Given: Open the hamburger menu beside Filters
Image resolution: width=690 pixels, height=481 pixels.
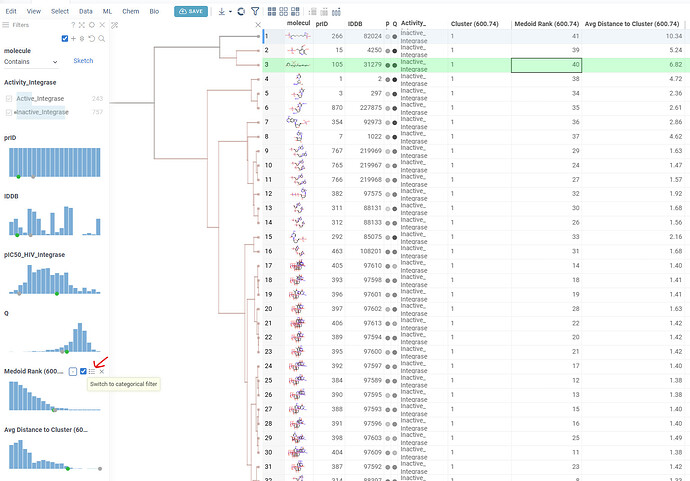Looking at the screenshot, I should point(6,25).
